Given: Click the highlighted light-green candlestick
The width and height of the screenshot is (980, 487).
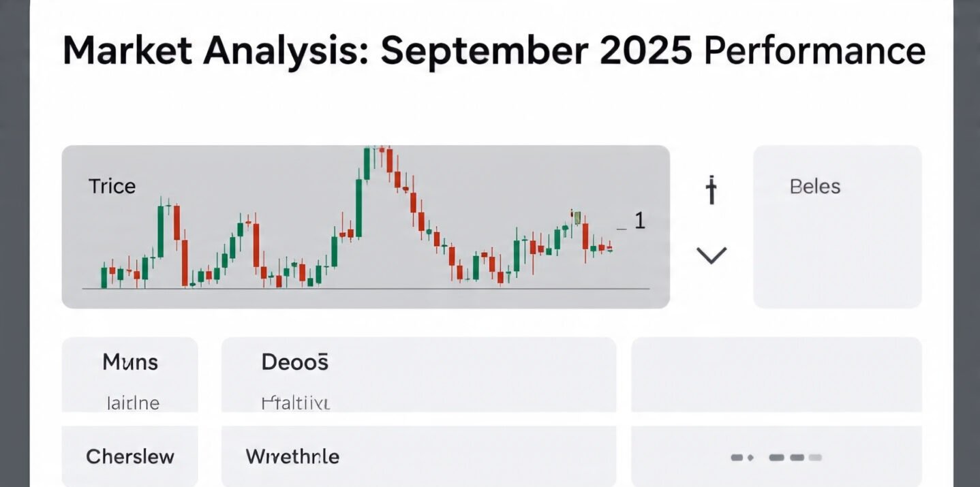Looking at the screenshot, I should [577, 218].
